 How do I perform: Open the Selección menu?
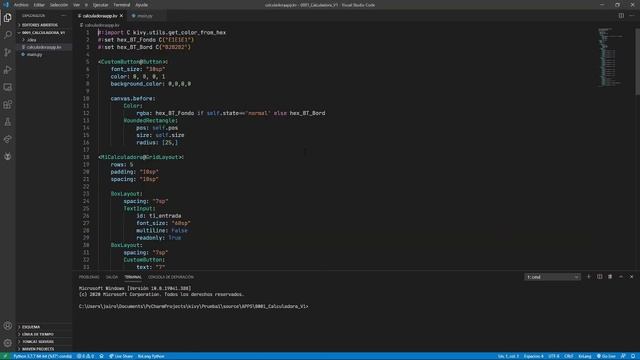59,5
